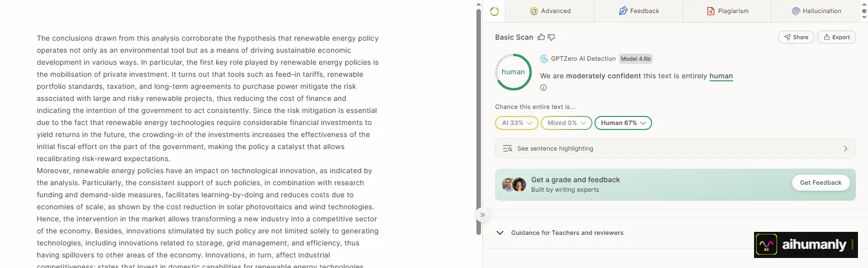The height and width of the screenshot is (268, 868).
Task: Open the Feedback tab
Action: (639, 11)
